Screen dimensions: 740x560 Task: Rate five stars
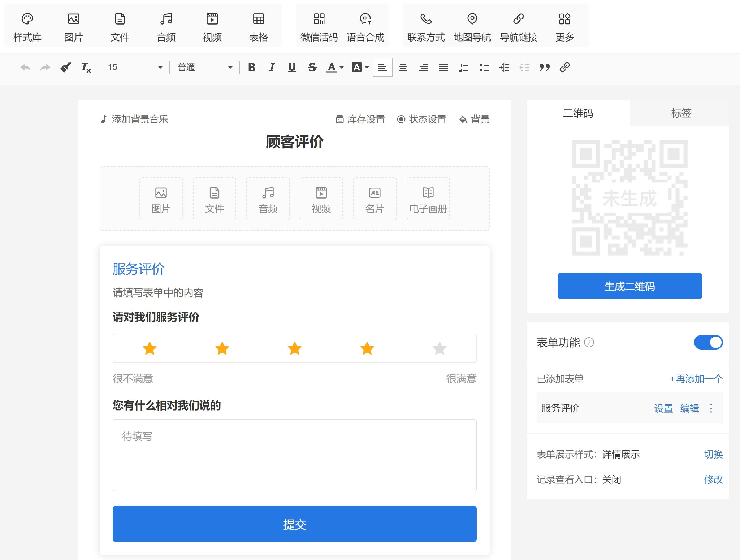(x=440, y=348)
